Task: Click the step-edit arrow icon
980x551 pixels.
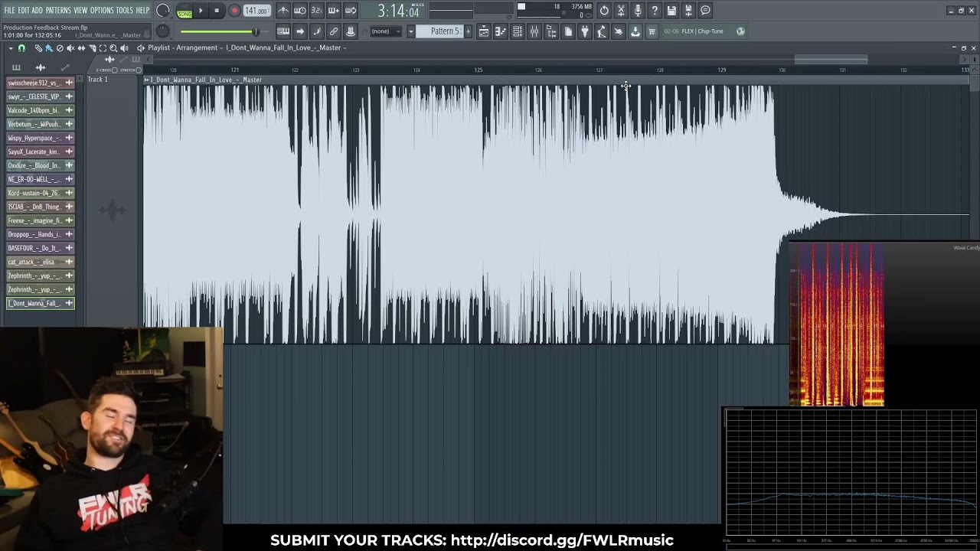Action: (300, 31)
